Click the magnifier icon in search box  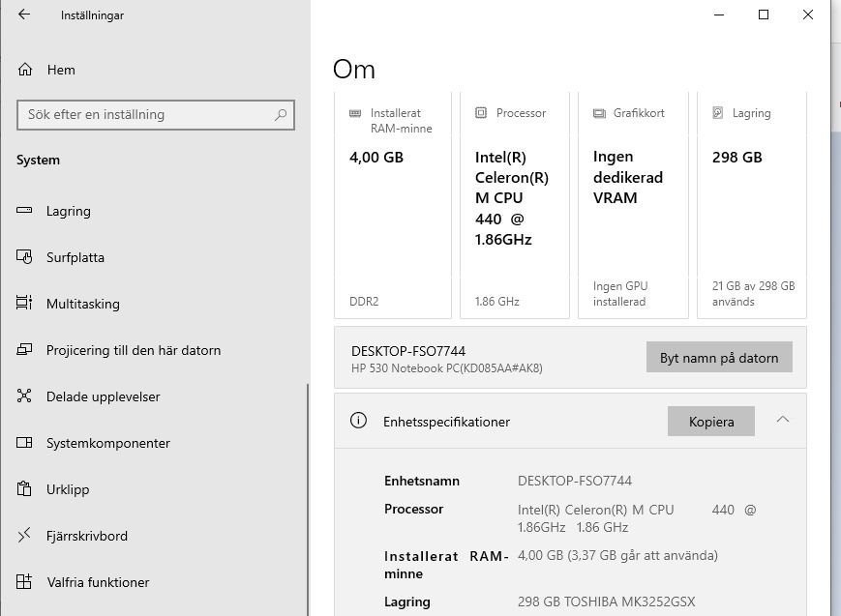281,114
